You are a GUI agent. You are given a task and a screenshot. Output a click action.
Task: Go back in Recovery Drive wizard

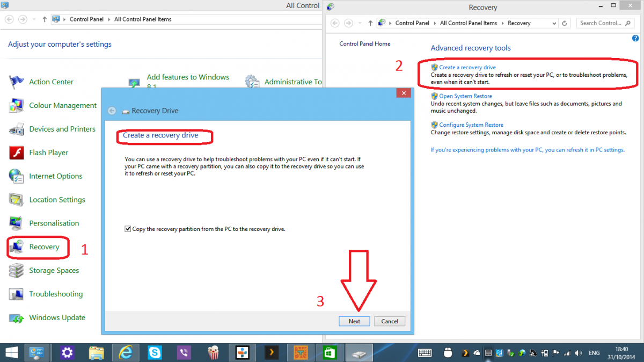click(112, 111)
